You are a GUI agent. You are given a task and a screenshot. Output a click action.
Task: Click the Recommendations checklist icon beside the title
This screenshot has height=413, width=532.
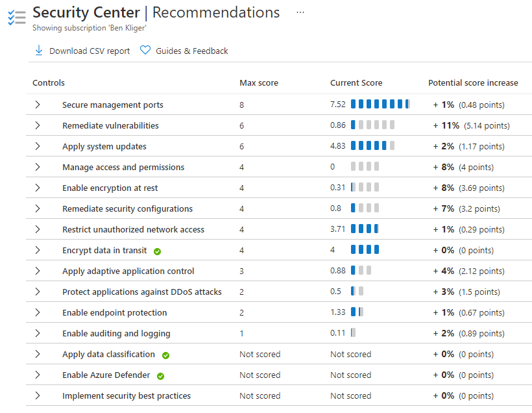coord(16,18)
